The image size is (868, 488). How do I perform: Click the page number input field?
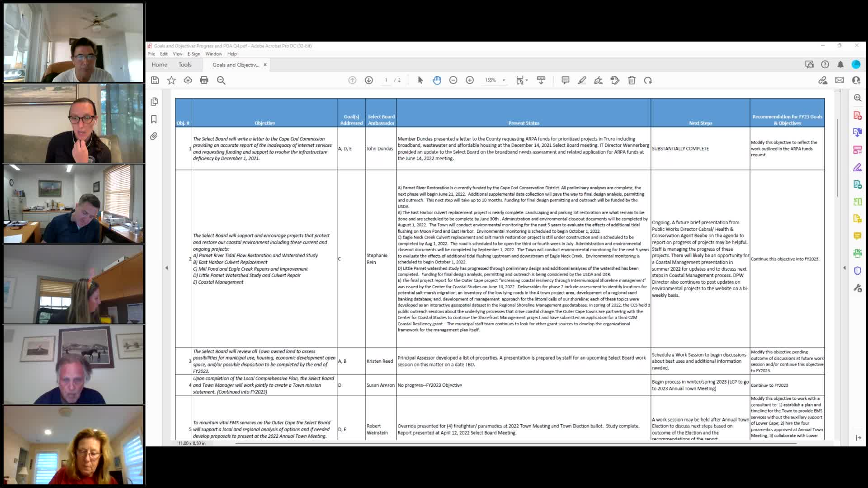click(386, 80)
